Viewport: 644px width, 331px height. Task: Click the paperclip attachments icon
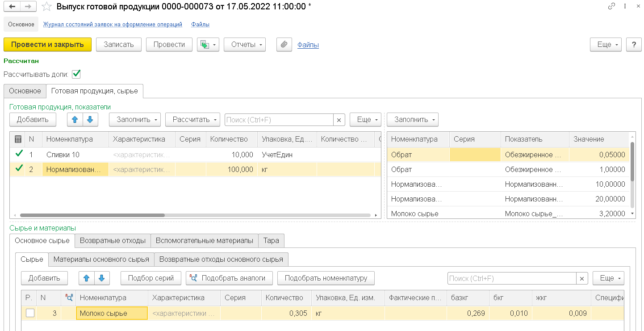pos(284,45)
